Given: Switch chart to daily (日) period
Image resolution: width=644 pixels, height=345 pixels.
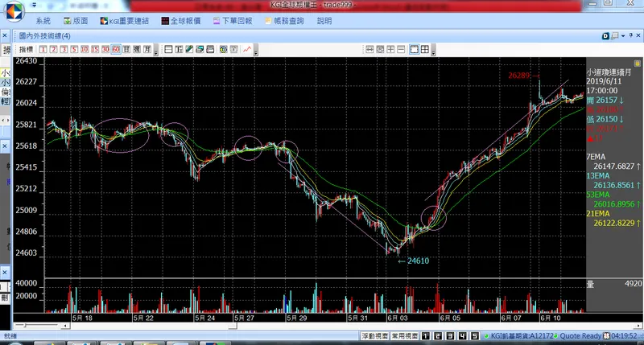Looking at the screenshot, I should (126, 50).
